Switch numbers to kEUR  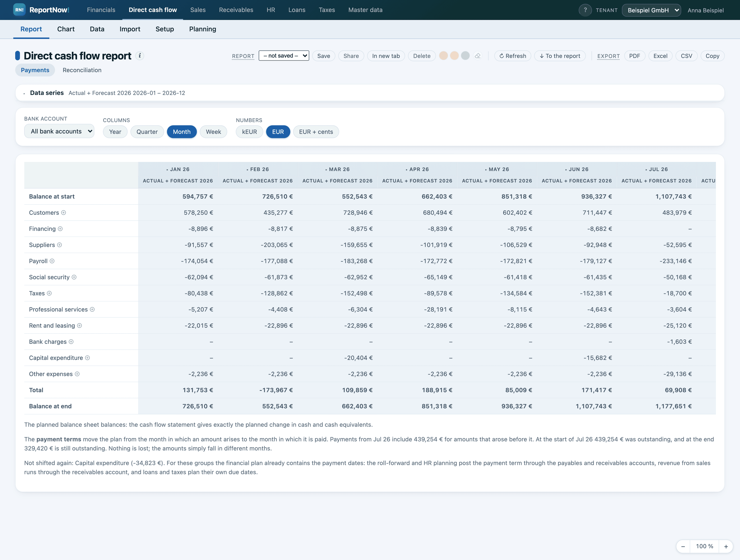[x=250, y=131]
